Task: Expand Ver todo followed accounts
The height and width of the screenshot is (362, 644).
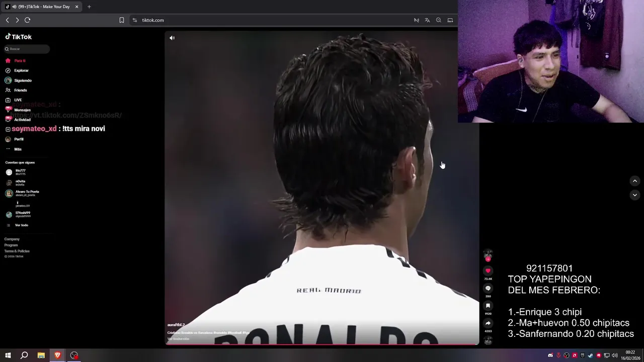Action: tap(17, 225)
